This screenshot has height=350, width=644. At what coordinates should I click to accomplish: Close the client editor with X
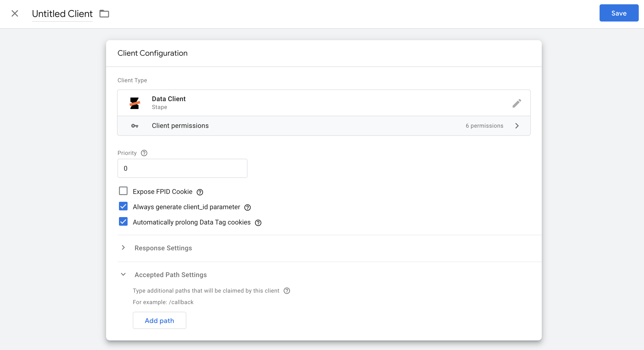tap(15, 13)
